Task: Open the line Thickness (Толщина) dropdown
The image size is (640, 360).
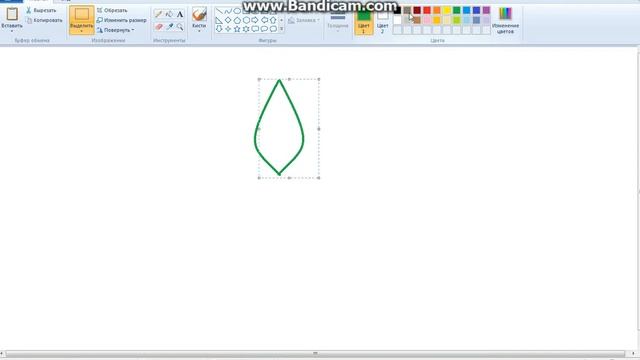Action: pyautogui.click(x=338, y=21)
